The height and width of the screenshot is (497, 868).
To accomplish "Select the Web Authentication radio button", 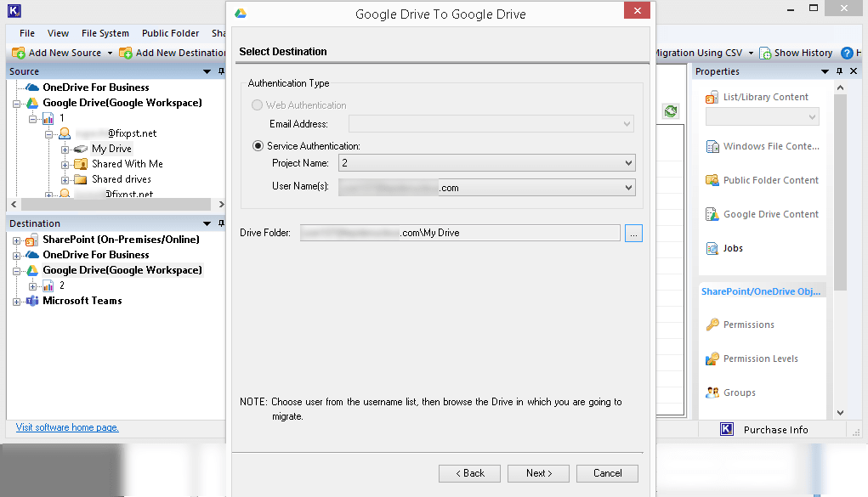I will (257, 105).
